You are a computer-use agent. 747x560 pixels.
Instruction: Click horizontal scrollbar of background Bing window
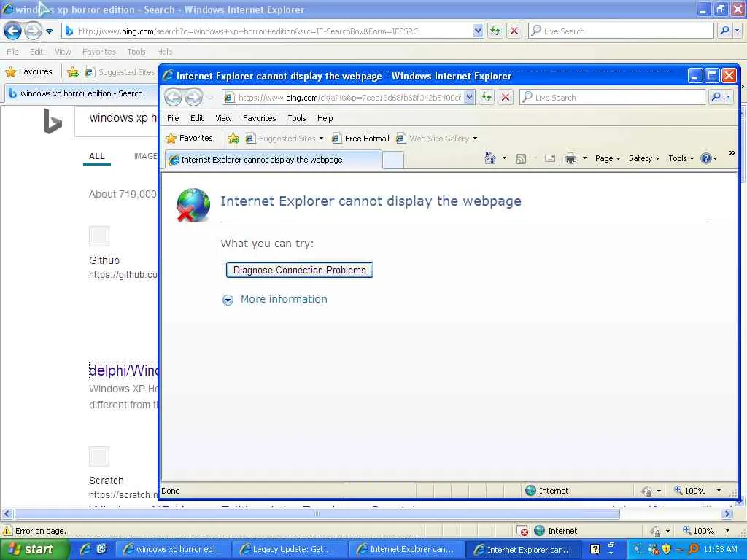[x=317, y=514]
